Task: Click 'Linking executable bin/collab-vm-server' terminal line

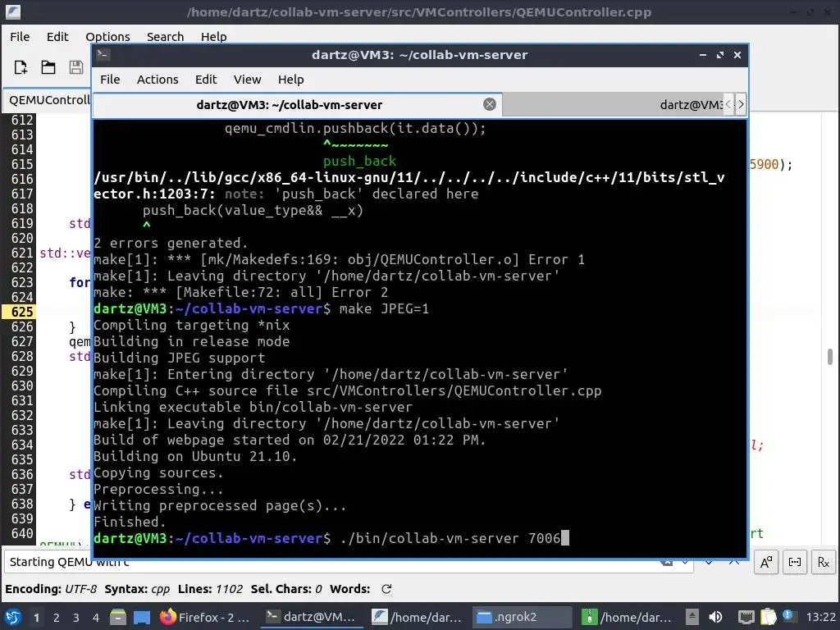Action: point(253,407)
